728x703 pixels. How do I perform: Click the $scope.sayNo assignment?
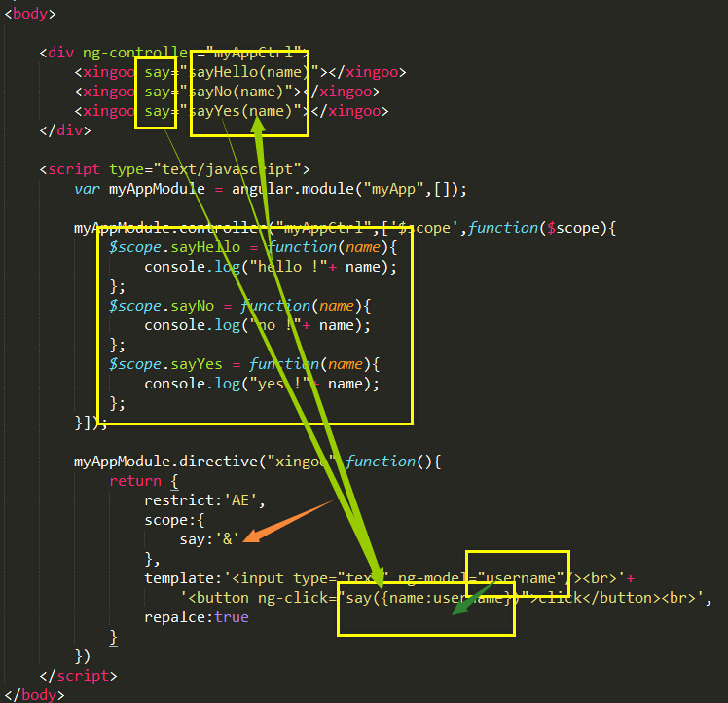(x=240, y=306)
